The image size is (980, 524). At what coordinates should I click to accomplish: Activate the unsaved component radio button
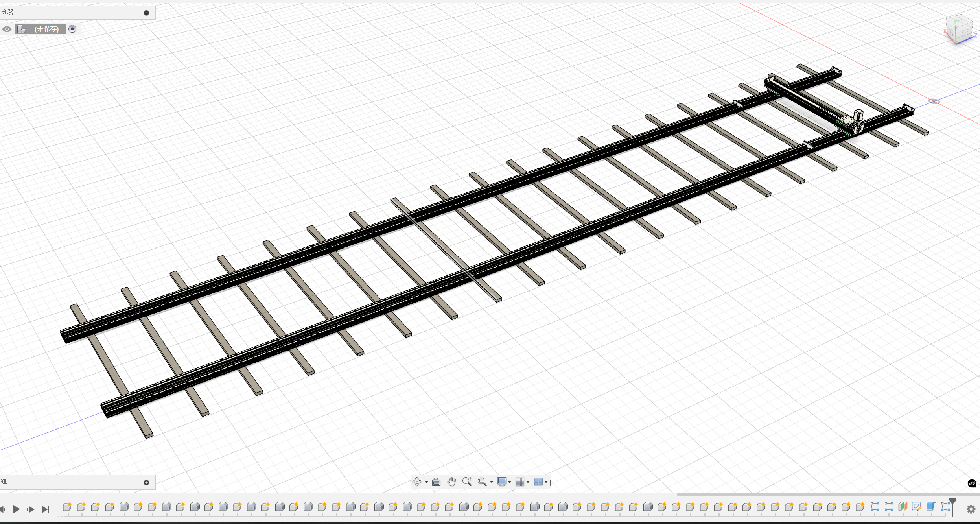72,29
